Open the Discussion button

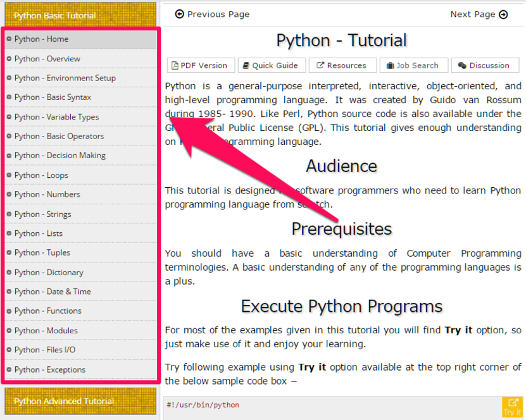485,65
